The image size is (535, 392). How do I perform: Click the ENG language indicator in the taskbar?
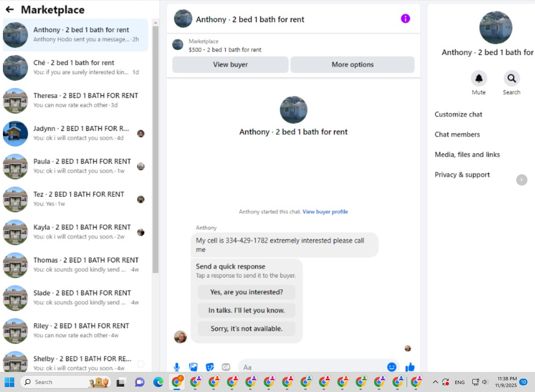coord(460,382)
